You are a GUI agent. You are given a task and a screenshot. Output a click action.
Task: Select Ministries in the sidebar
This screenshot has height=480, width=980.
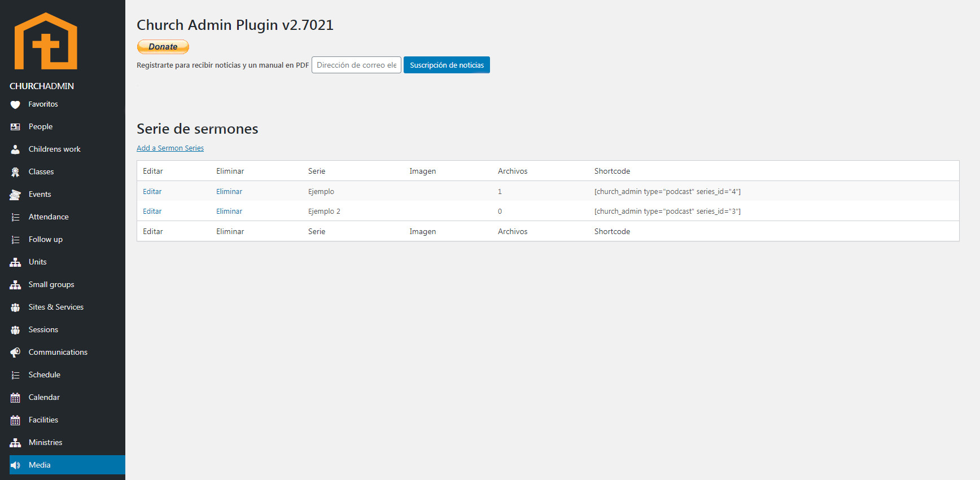[45, 442]
